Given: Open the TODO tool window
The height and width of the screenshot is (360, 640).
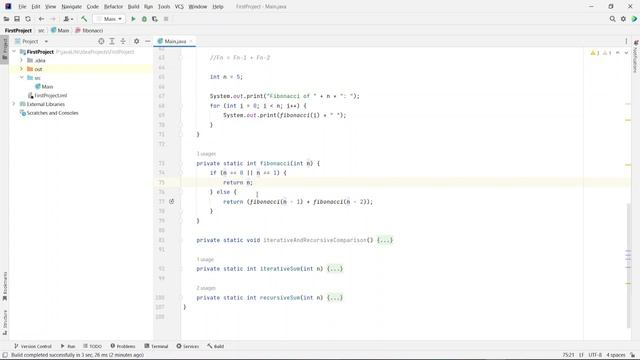Looking at the screenshot, I should 92,346.
